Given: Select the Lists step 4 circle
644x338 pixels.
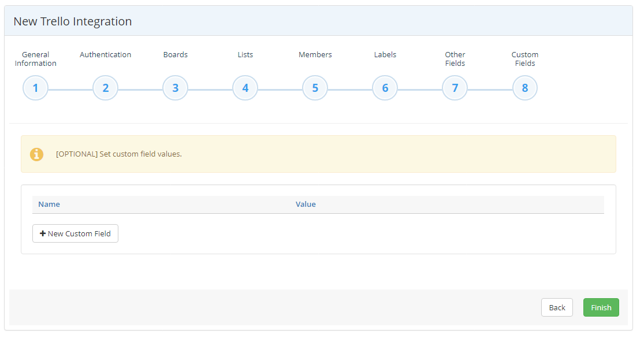Looking at the screenshot, I should pos(245,88).
